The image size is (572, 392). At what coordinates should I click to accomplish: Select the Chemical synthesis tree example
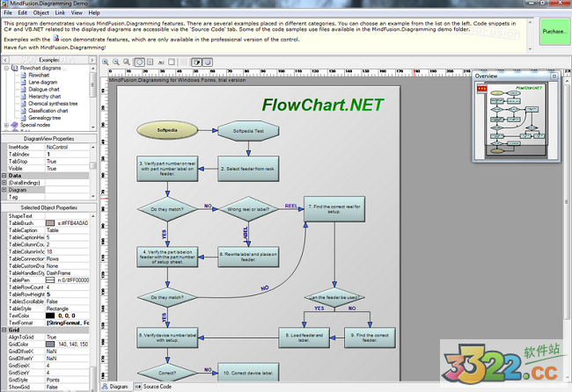click(x=53, y=104)
